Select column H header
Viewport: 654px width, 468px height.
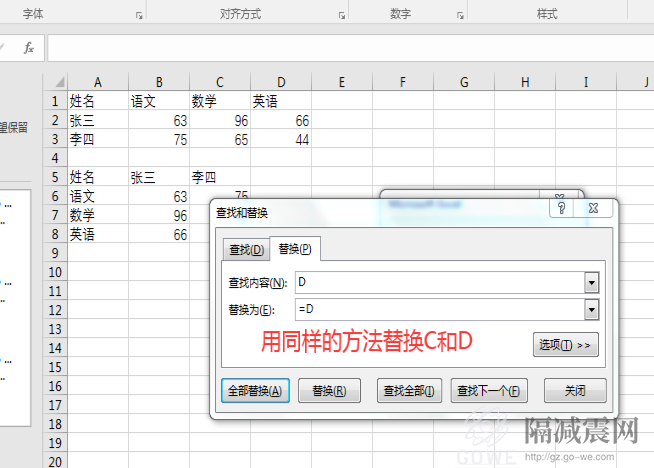pyautogui.click(x=525, y=82)
